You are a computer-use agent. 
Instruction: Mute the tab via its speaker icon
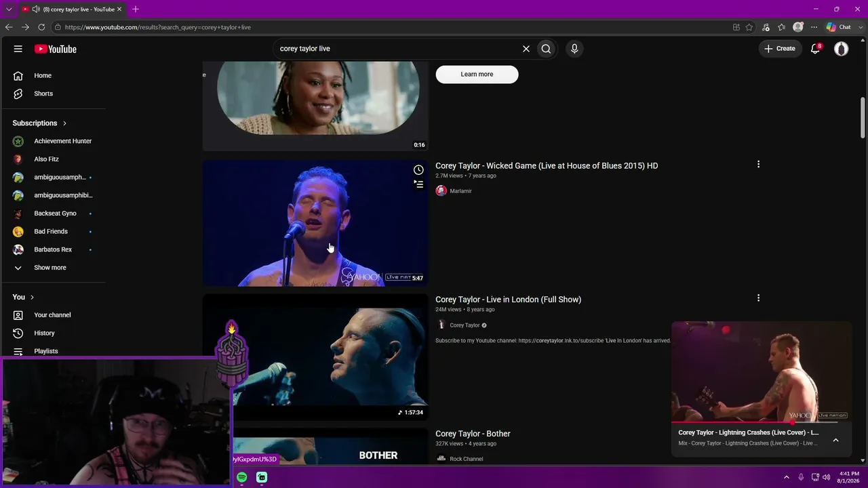tap(36, 9)
